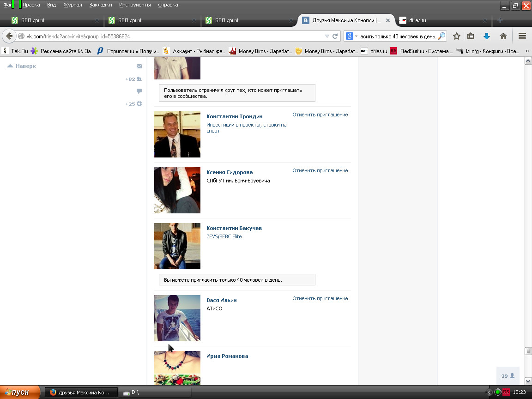Expand hidden tray icons arrow
The width and height of the screenshot is (532, 399).
(x=489, y=392)
